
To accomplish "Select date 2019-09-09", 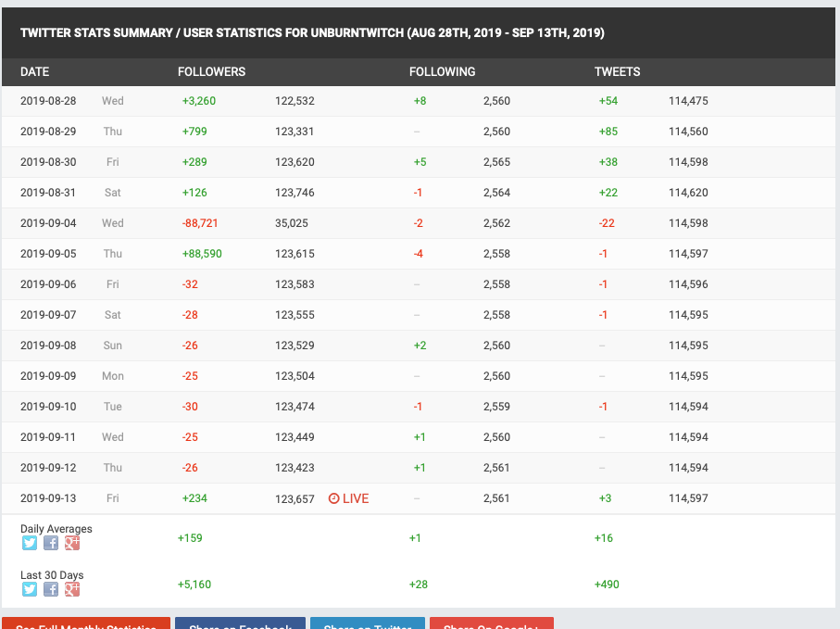I will (x=48, y=375).
